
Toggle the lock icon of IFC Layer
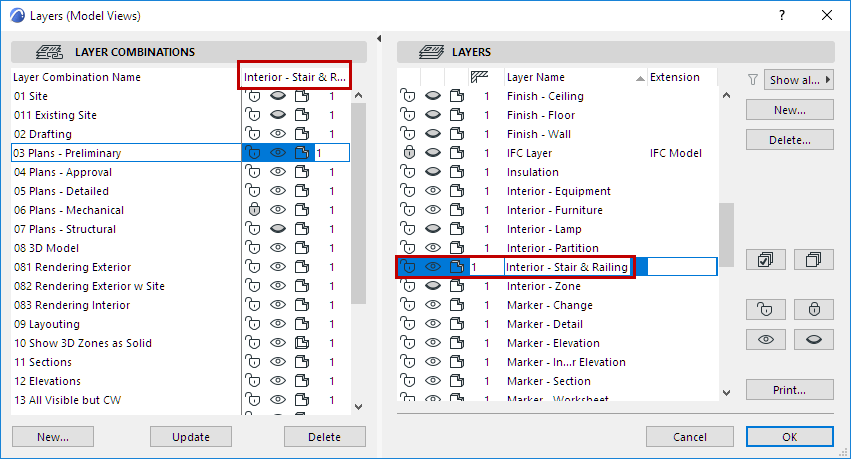click(408, 153)
